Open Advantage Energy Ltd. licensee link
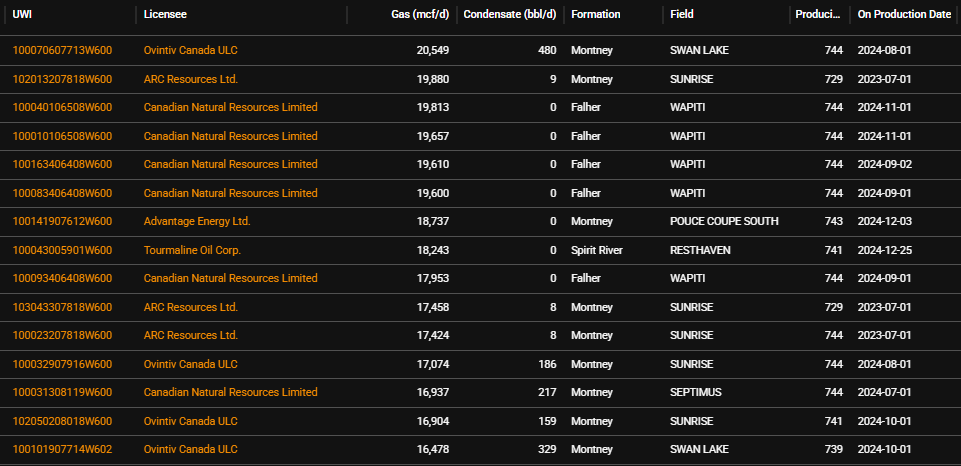961x466 pixels. click(x=197, y=221)
